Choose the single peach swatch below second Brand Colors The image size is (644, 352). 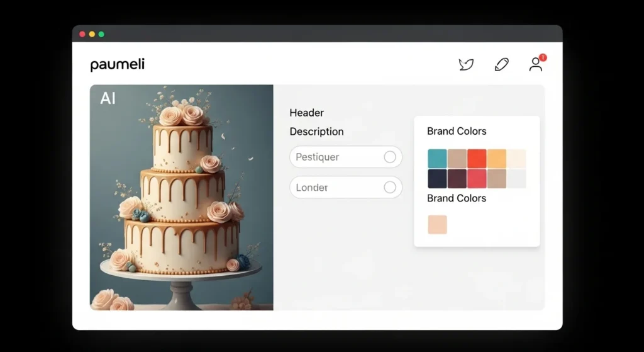point(437,225)
